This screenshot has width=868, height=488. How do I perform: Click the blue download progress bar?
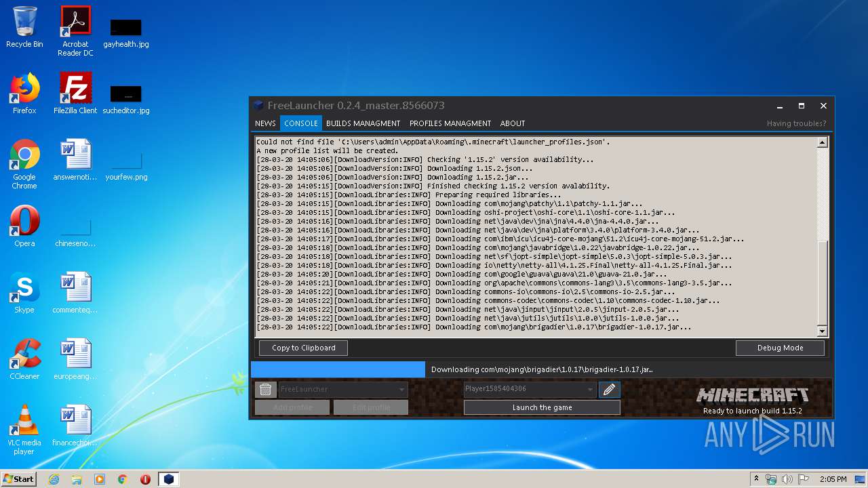click(x=338, y=369)
